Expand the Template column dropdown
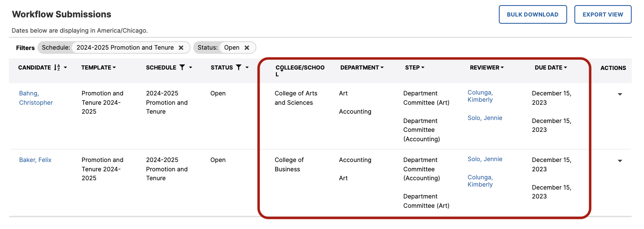 pyautogui.click(x=114, y=68)
